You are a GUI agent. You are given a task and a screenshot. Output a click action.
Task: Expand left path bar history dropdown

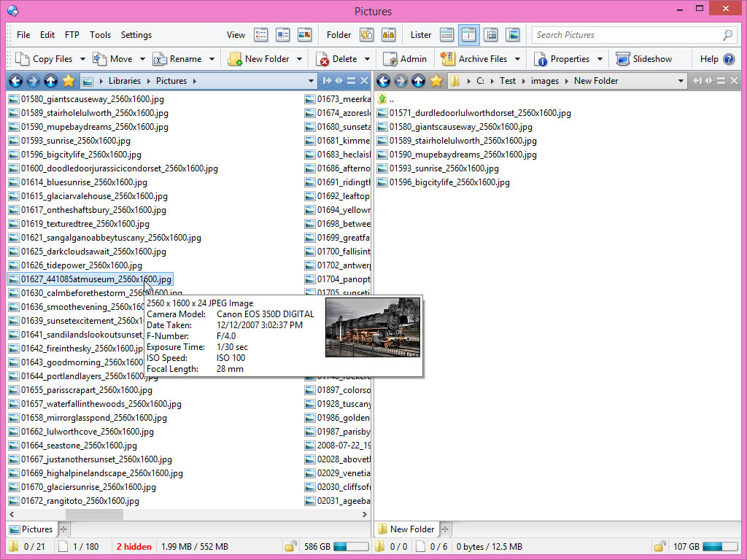tap(311, 81)
